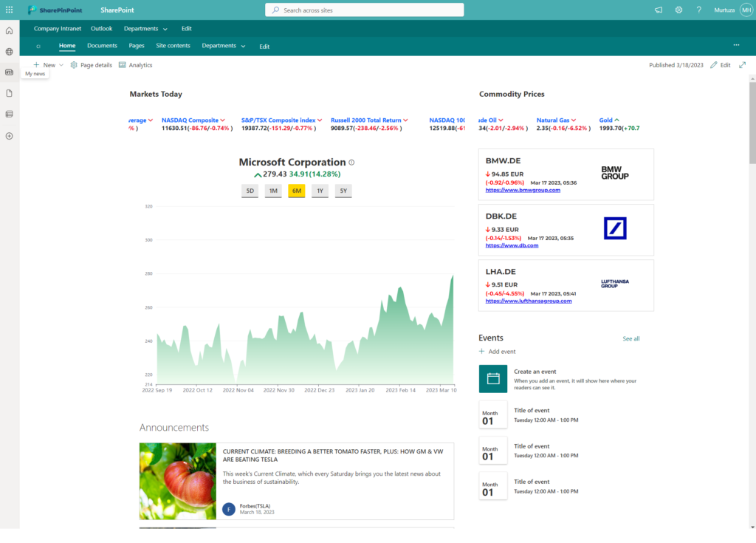This screenshot has height=543, width=756.
Task: Enable the 5Y chart range
Action: pos(343,190)
